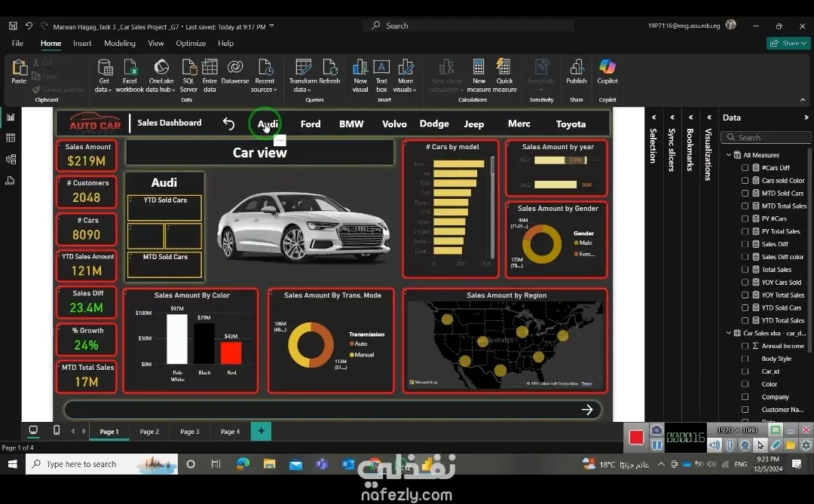This screenshot has height=504, width=814.
Task: Create a New measure
Action: coord(479,76)
